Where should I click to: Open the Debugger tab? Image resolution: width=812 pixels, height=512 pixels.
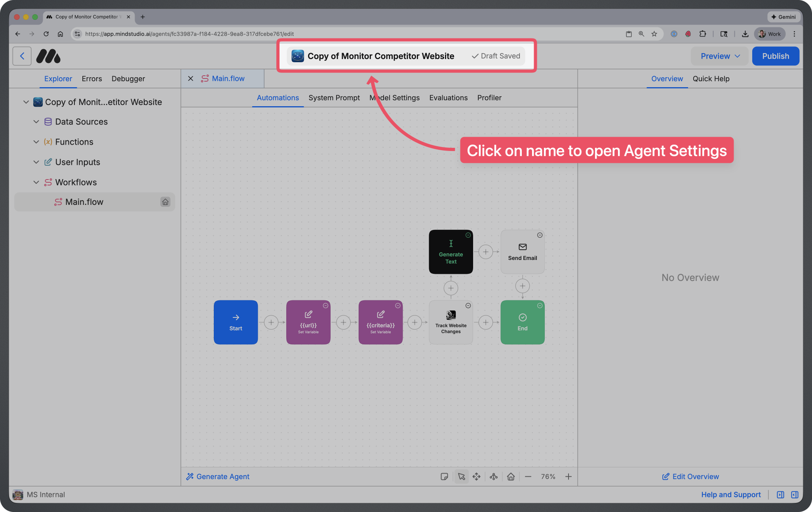[128, 78]
